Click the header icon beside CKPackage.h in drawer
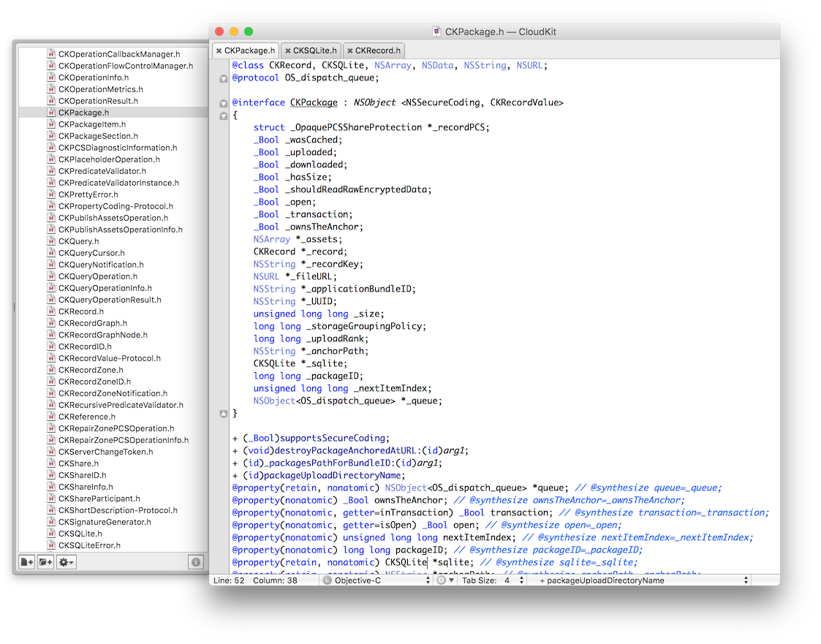Screen dimensions: 821x644 [51, 113]
